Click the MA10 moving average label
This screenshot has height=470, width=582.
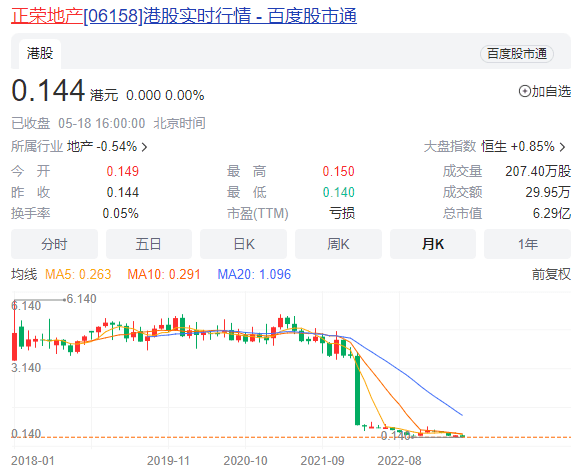(x=164, y=274)
